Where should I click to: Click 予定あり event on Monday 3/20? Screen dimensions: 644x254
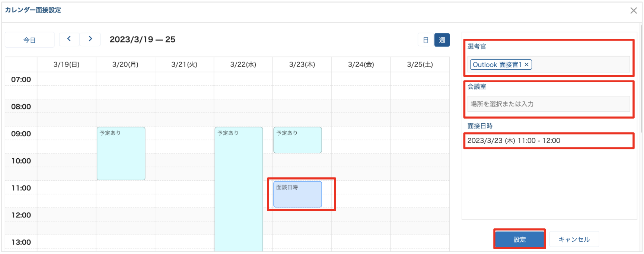[x=121, y=153]
